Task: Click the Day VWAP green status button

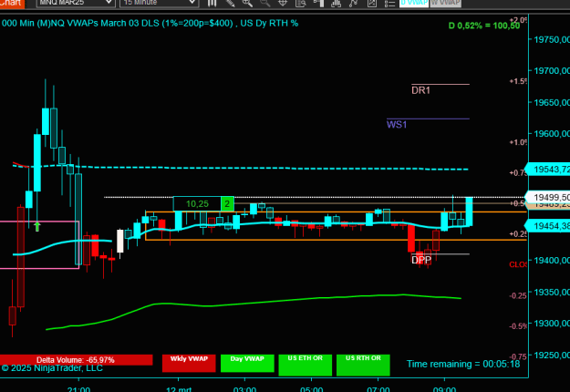Action: pos(247,364)
